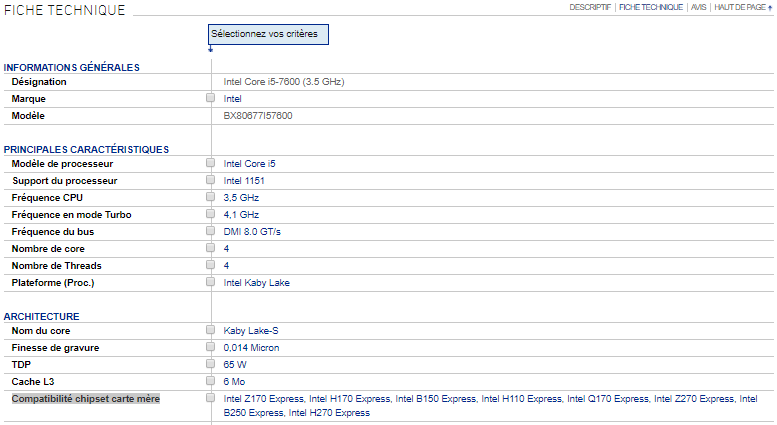
Task: Click the 0,014 Micron value
Action: click(251, 348)
